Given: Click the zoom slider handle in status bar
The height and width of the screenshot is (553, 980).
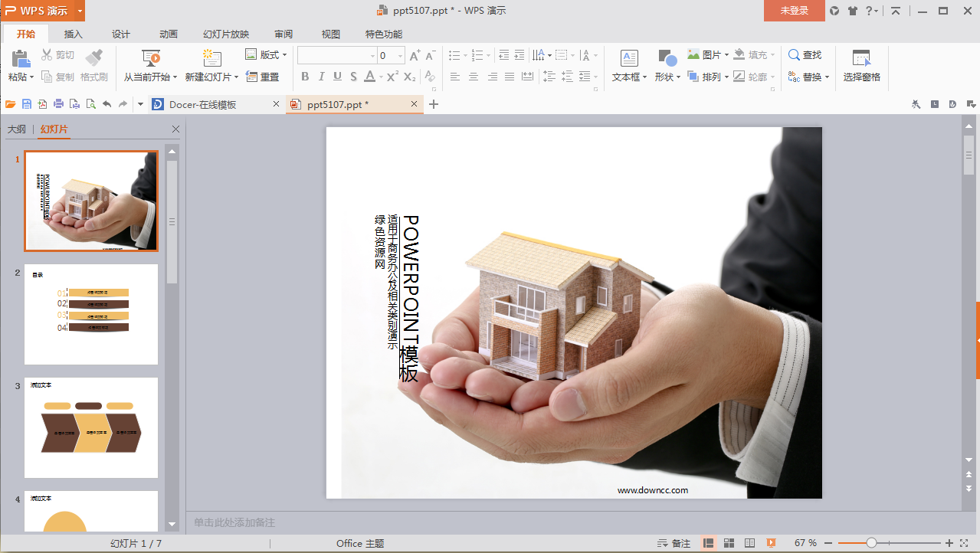Looking at the screenshot, I should pos(871,543).
